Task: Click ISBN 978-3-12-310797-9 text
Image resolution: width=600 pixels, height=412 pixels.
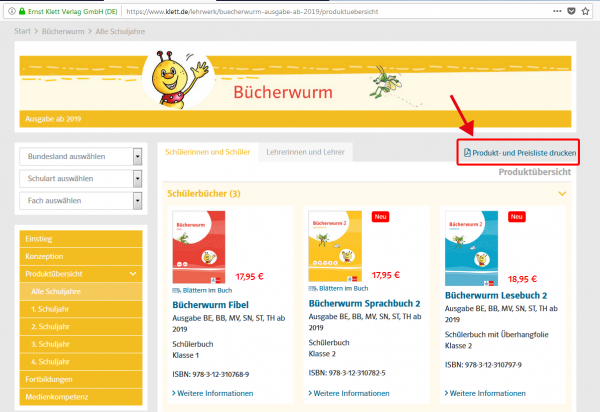Action: coord(483,365)
